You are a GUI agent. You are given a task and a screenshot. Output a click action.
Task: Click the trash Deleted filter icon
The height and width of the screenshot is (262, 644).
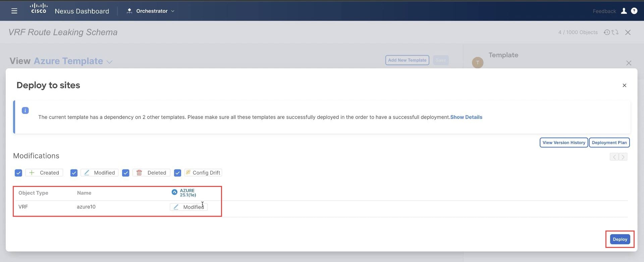[139, 173]
